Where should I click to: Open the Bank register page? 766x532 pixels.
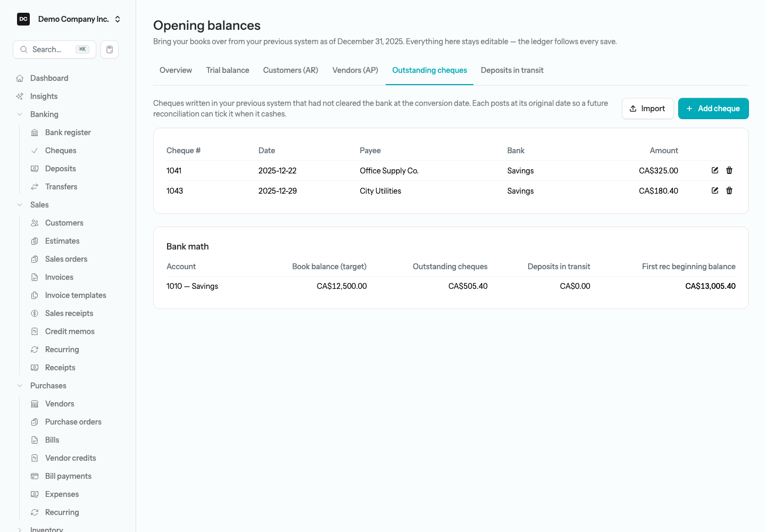[x=68, y=132]
